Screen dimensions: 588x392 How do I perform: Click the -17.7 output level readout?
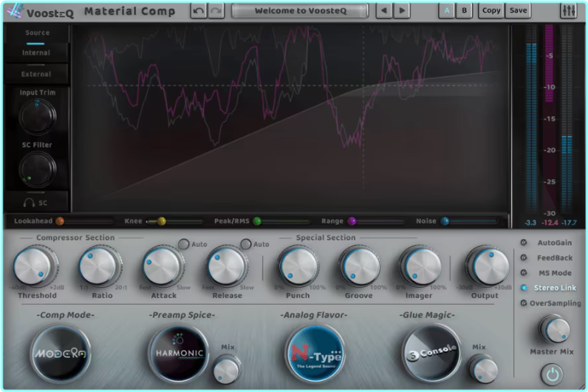570,223
